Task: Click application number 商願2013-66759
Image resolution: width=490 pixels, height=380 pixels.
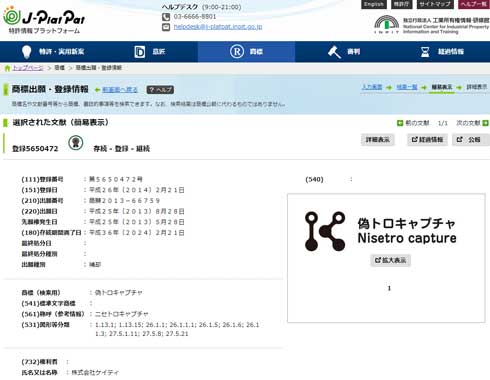Action: 124,201
